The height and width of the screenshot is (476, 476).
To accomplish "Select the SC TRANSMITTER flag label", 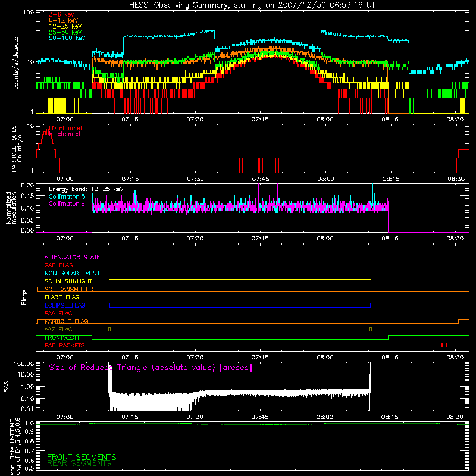I will [69, 289].
